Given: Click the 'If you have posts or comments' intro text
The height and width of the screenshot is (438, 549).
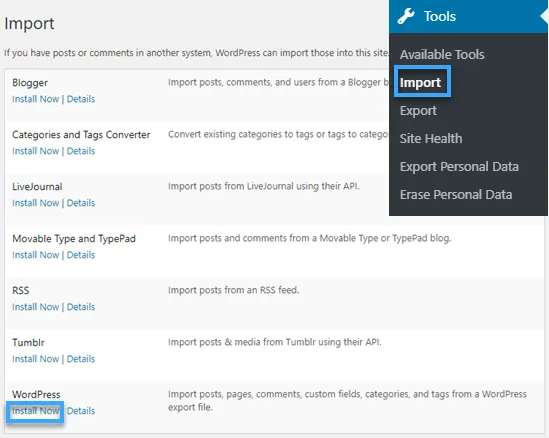Looking at the screenshot, I should pos(196,53).
